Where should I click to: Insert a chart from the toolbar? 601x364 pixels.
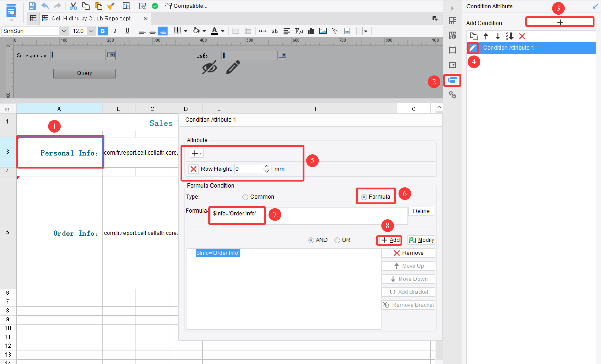[x=311, y=31]
